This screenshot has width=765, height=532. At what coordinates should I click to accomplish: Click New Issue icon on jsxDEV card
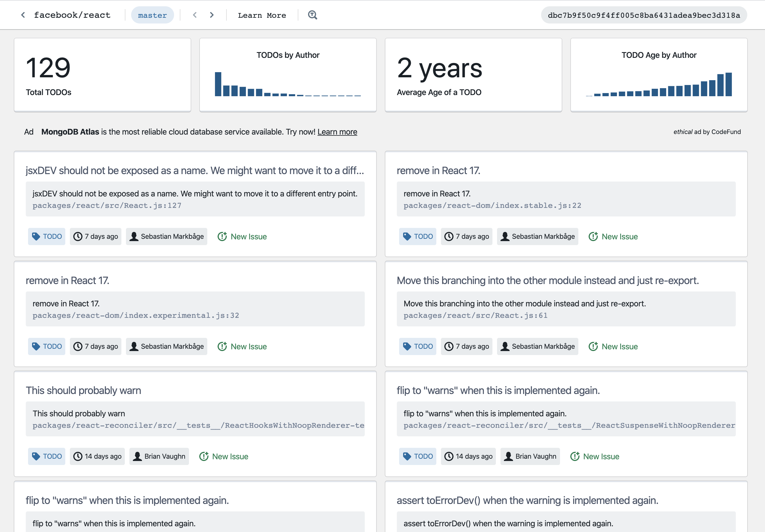[222, 237]
